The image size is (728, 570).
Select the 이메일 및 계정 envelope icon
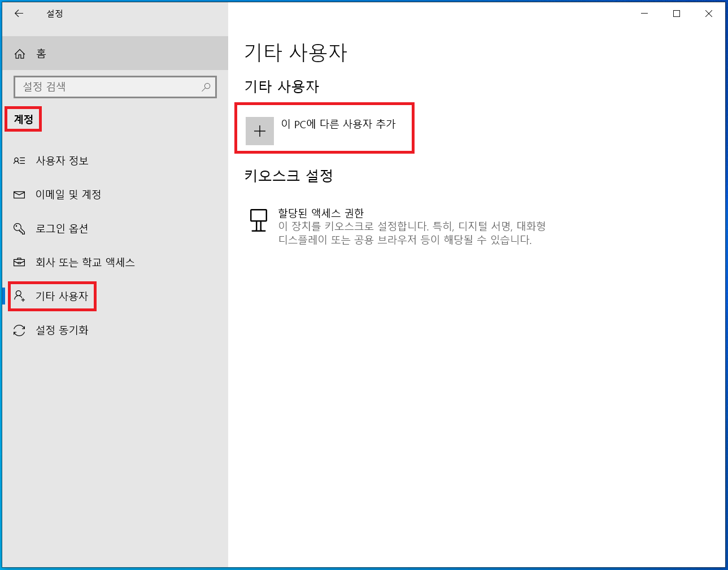(x=19, y=195)
